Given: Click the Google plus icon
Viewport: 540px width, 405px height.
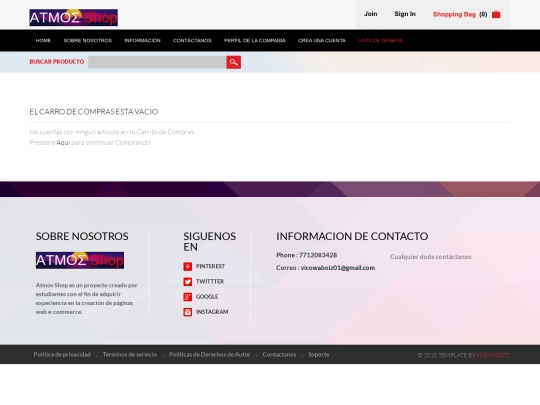Looking at the screenshot, I should tap(188, 297).
